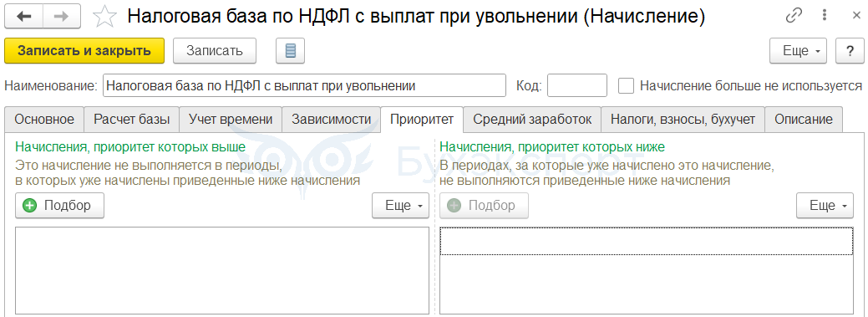Viewport: 868px width, 317px height.
Task: Open Зависимости tab
Action: pyautogui.click(x=331, y=119)
